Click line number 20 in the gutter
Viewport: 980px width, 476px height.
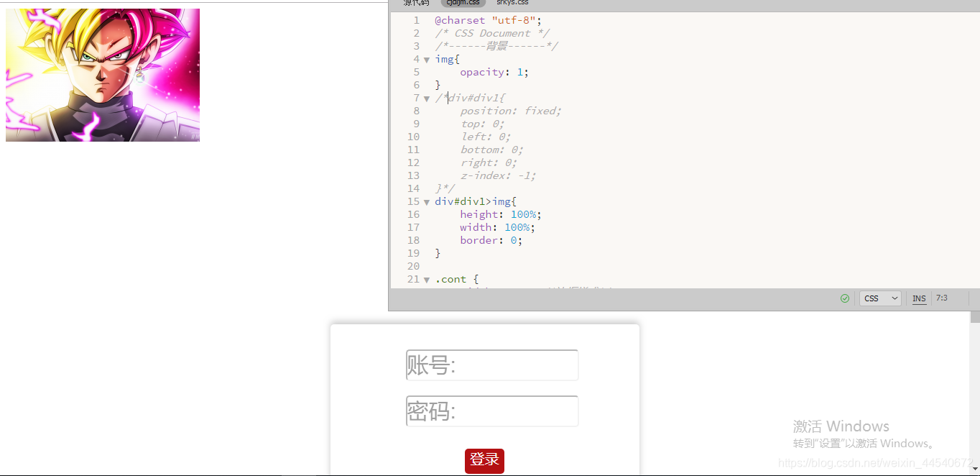(x=413, y=266)
